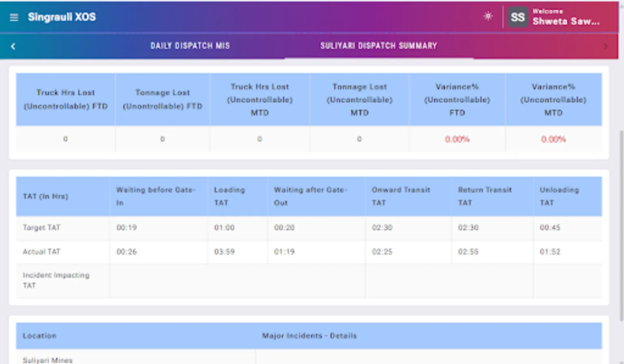The width and height of the screenshot is (624, 364).
Task: Click Truck Hrs Lost FTD value 0
Action: click(x=65, y=139)
